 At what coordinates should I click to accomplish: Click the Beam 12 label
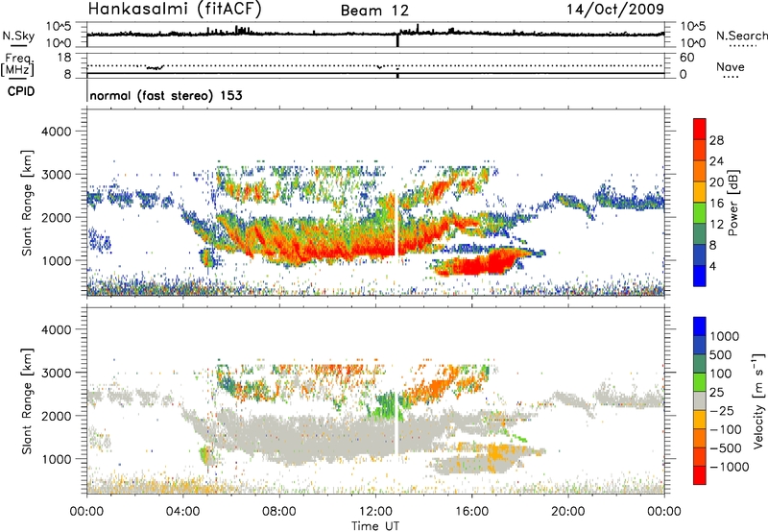pos(374,11)
